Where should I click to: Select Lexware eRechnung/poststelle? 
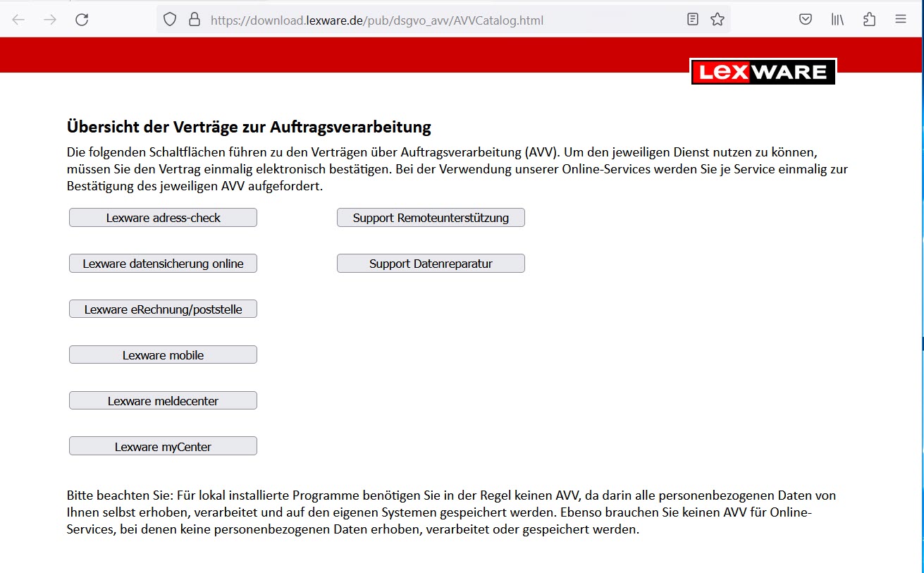point(163,308)
